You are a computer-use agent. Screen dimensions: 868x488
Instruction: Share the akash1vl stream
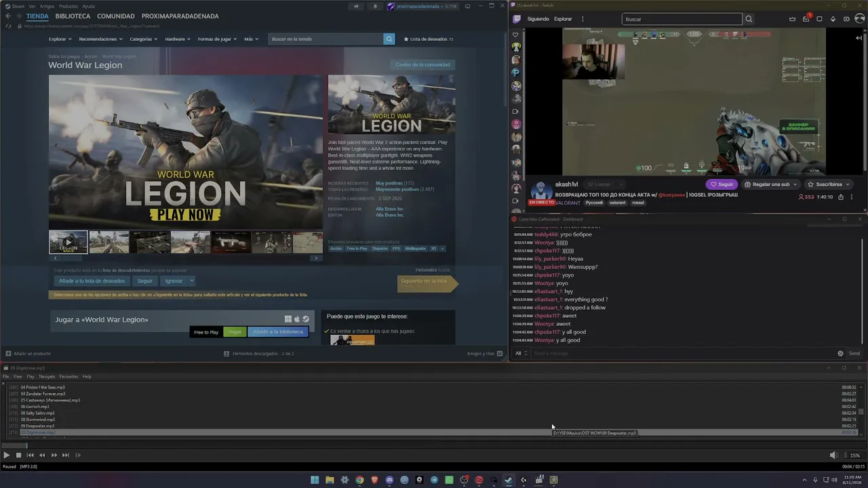point(841,197)
